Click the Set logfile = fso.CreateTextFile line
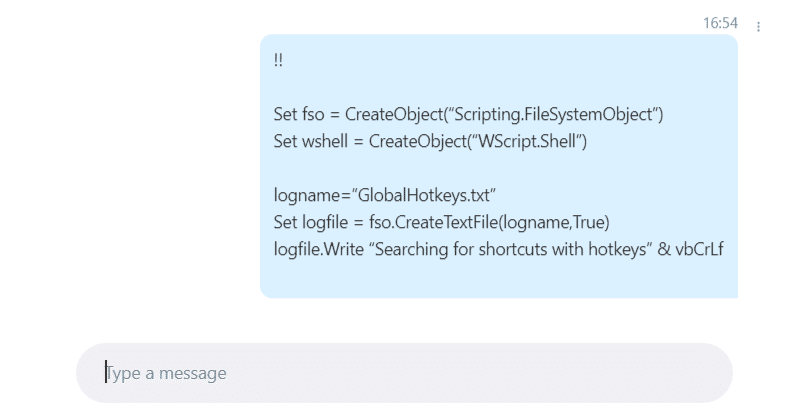This screenshot has width=786, height=416. [x=442, y=222]
